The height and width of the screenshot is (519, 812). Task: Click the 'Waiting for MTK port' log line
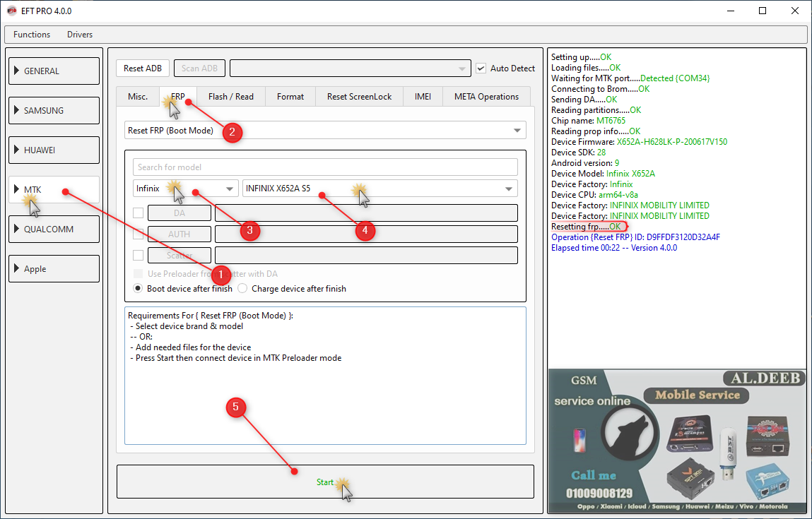[x=630, y=78]
